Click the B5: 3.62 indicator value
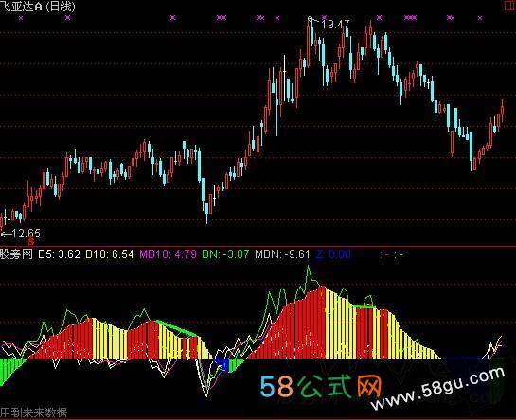The width and height of the screenshot is (516, 420). [60, 254]
